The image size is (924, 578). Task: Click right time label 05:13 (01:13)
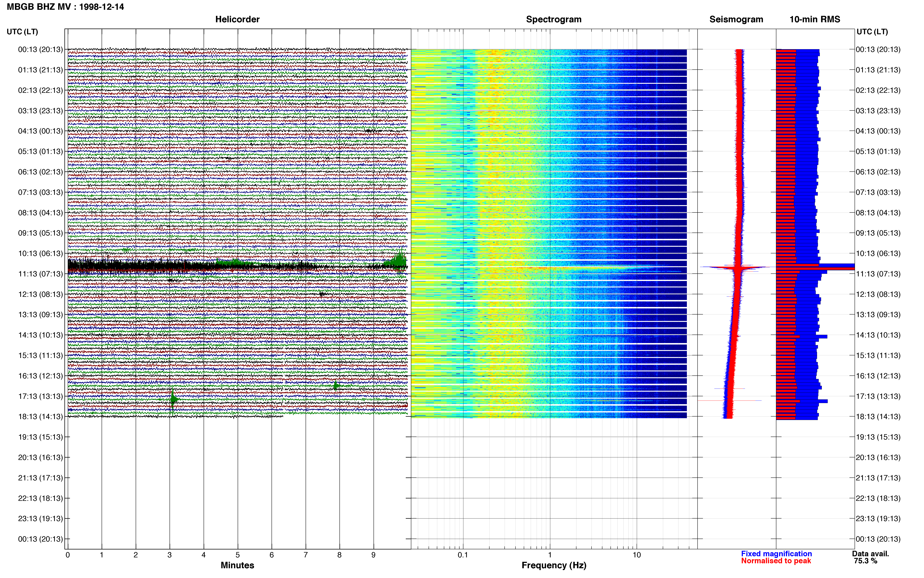pyautogui.click(x=878, y=151)
